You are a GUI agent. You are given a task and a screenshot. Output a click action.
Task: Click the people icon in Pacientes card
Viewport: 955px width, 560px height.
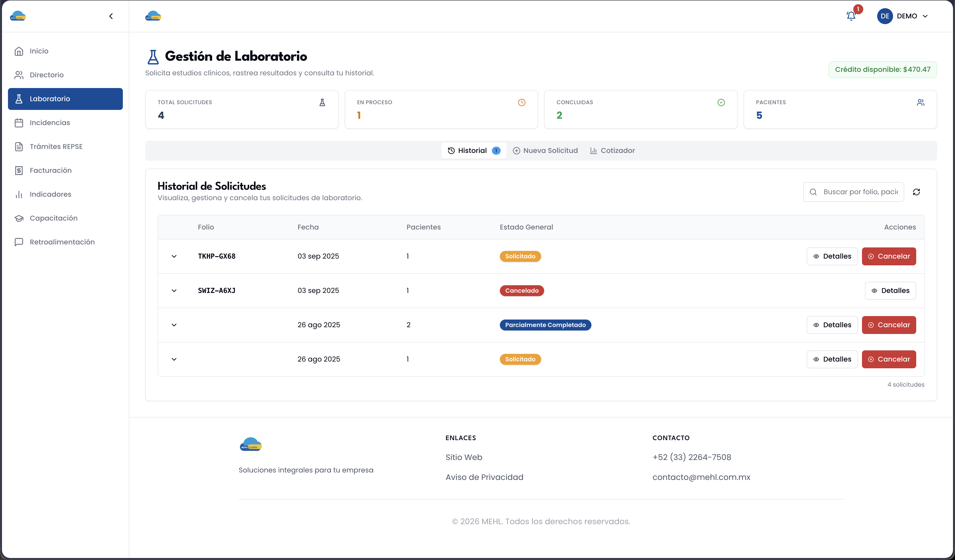point(920,102)
